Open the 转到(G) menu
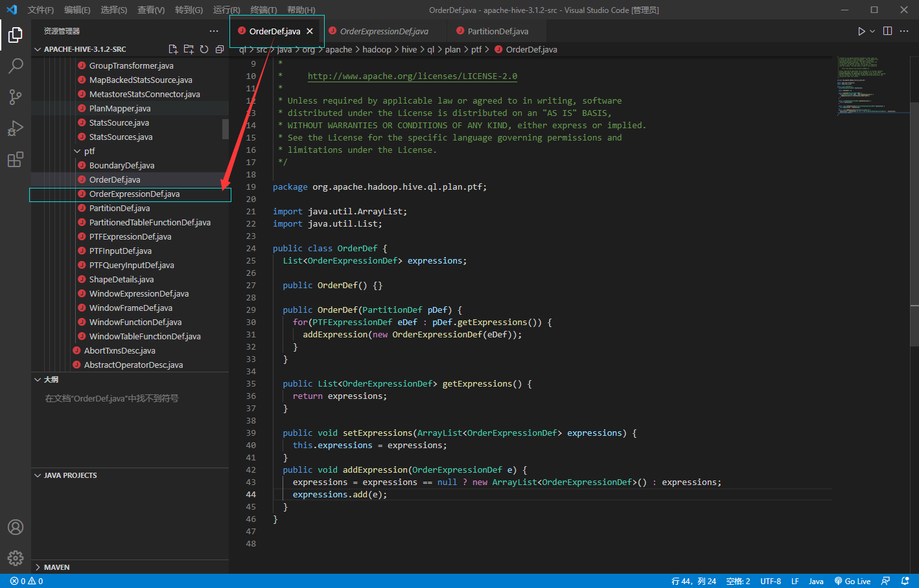The image size is (919, 588). 189,10
